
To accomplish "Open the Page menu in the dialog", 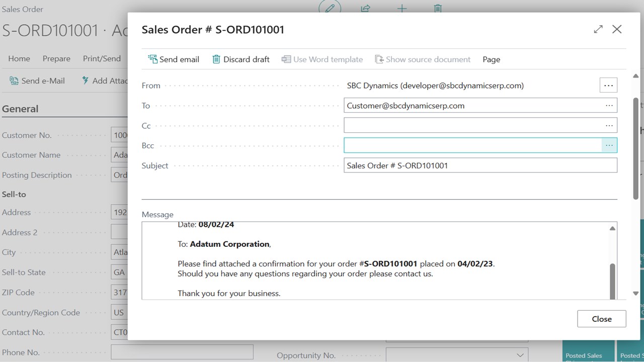I will click(x=491, y=59).
